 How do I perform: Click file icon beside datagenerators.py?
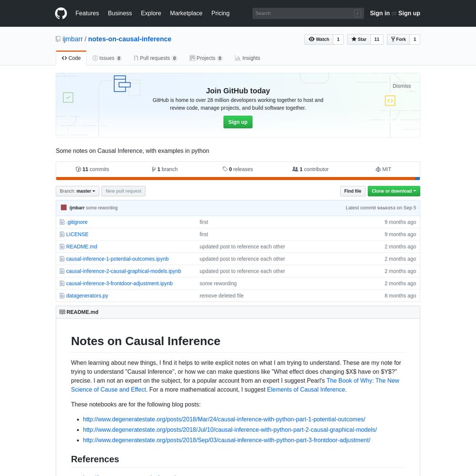[62, 296]
